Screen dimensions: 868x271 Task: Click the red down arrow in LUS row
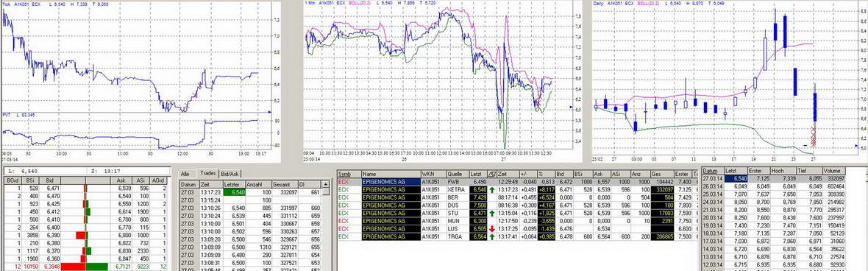491,228
